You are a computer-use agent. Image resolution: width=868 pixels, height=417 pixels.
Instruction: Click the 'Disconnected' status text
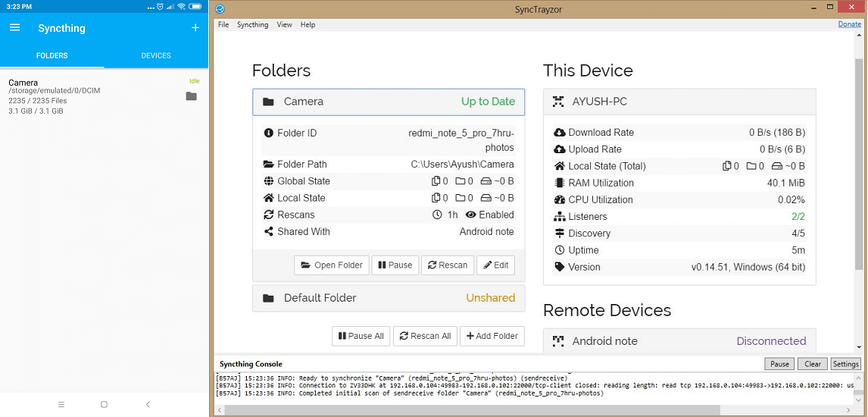pos(771,341)
